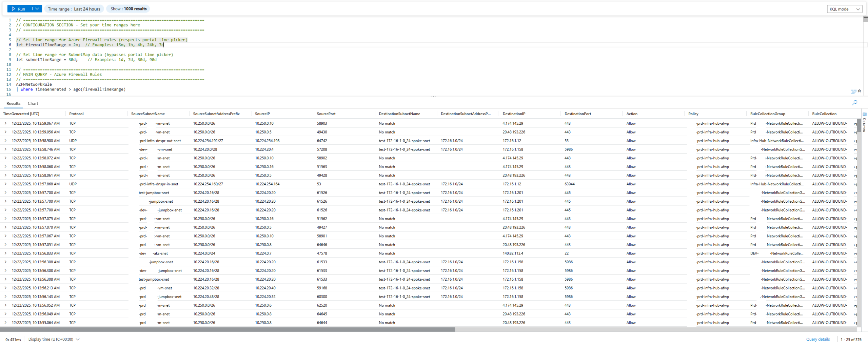Open the KQL mode dropdown
868x345 pixels.
click(x=845, y=9)
